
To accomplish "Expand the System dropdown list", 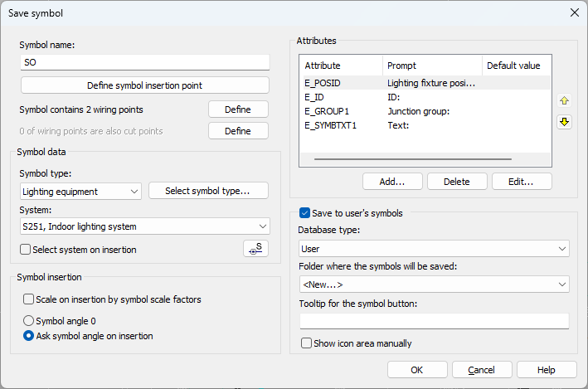I will tap(144, 226).
